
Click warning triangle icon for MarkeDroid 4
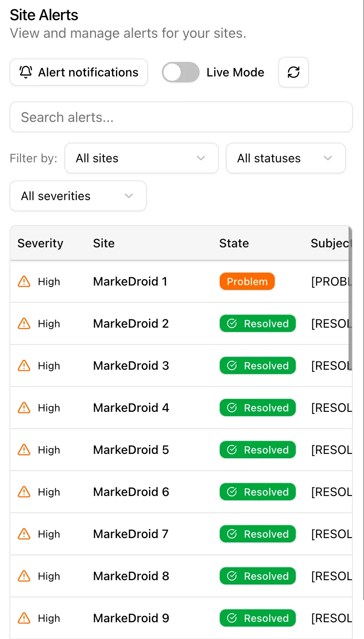point(24,408)
